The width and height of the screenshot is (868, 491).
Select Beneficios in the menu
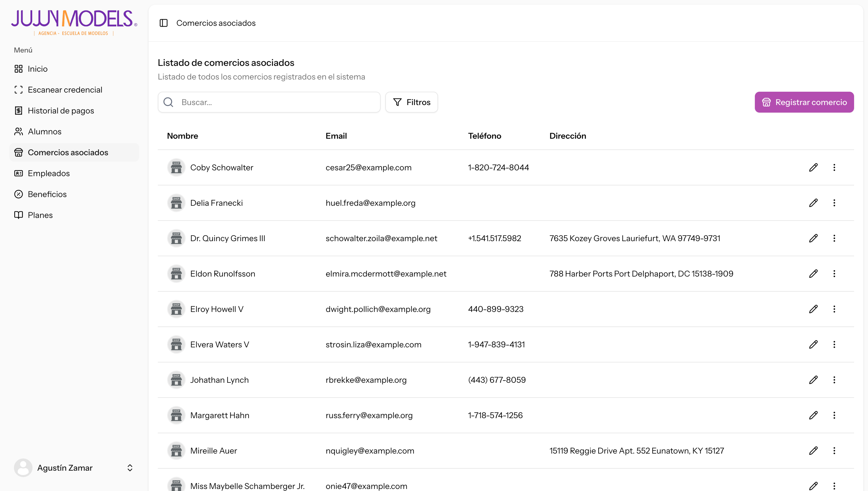tap(47, 194)
